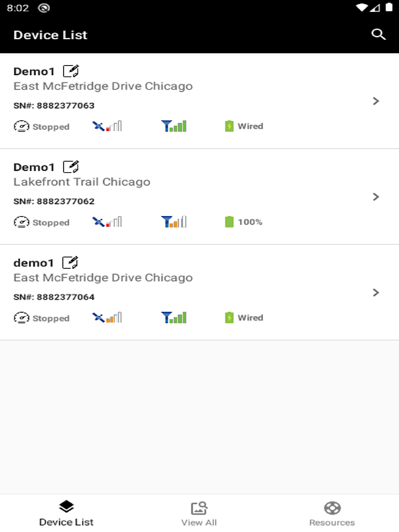Image resolution: width=399 pixels, height=532 pixels.
Task: Switch to the Resources tab
Action: point(332,513)
